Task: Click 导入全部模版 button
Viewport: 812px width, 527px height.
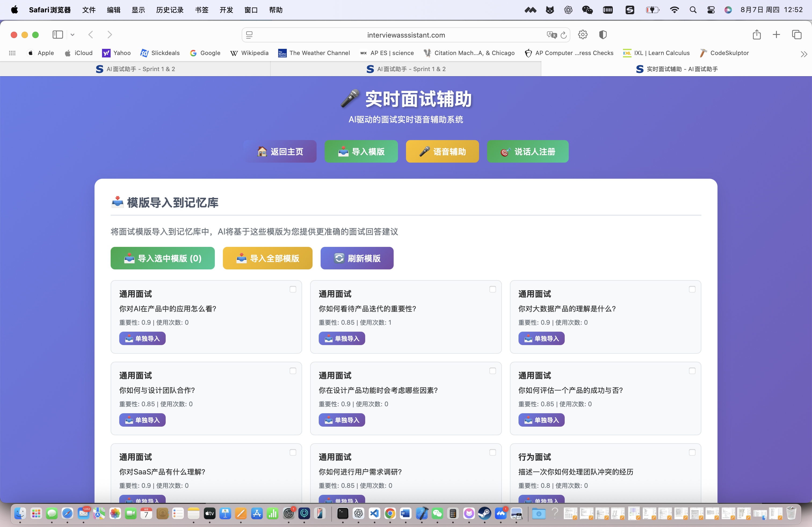Action: [267, 258]
